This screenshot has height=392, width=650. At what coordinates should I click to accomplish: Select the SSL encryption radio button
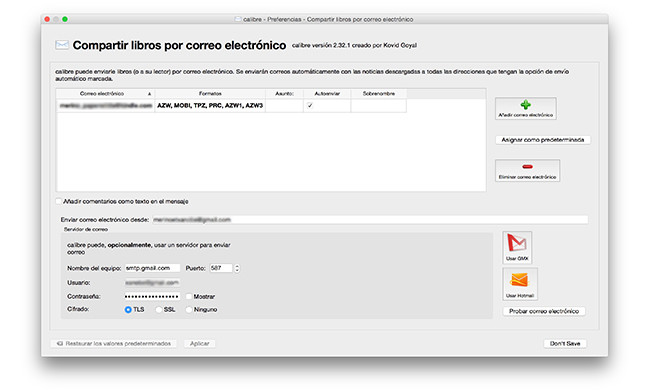159,310
